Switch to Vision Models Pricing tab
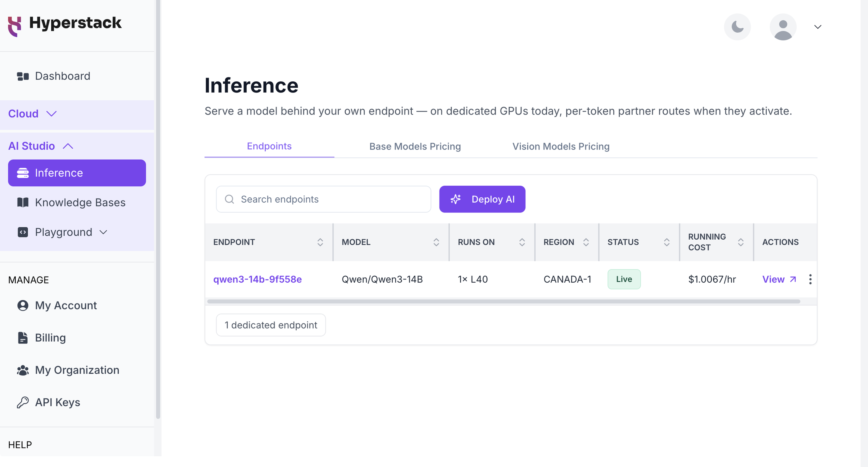 point(561,146)
